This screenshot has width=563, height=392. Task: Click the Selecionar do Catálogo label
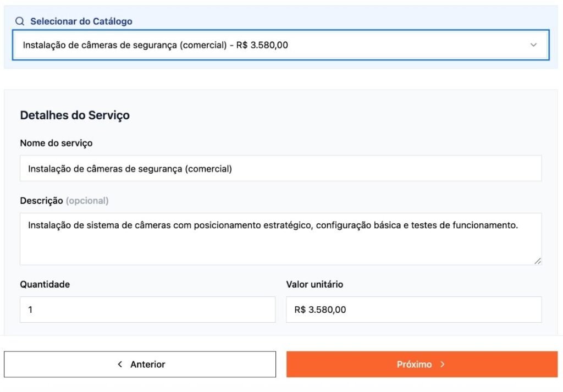point(81,21)
